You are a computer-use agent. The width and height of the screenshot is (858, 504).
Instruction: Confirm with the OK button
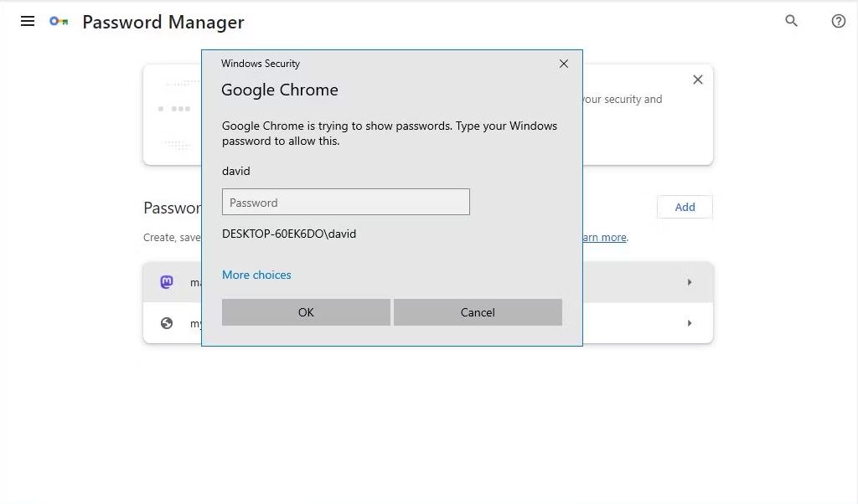tap(306, 312)
